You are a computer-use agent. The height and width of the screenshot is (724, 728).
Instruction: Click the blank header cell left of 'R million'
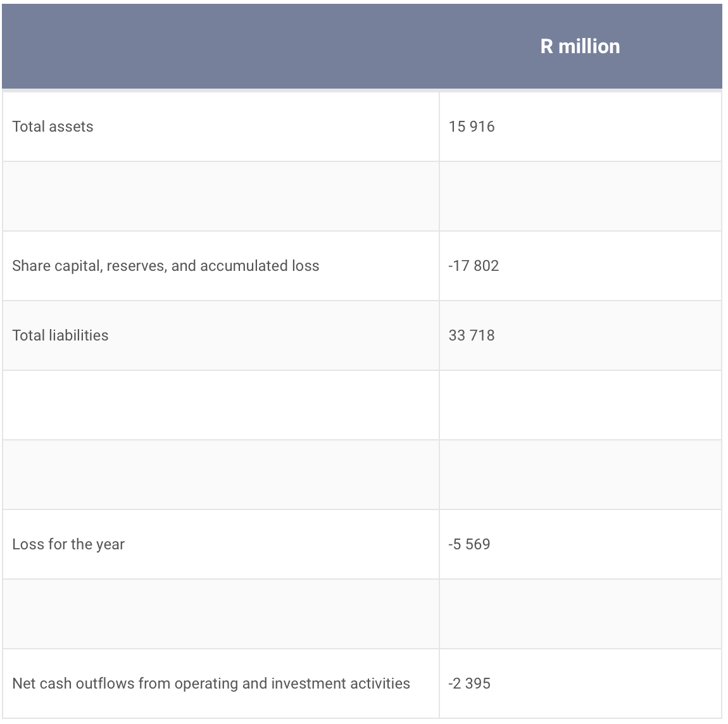tap(220, 46)
